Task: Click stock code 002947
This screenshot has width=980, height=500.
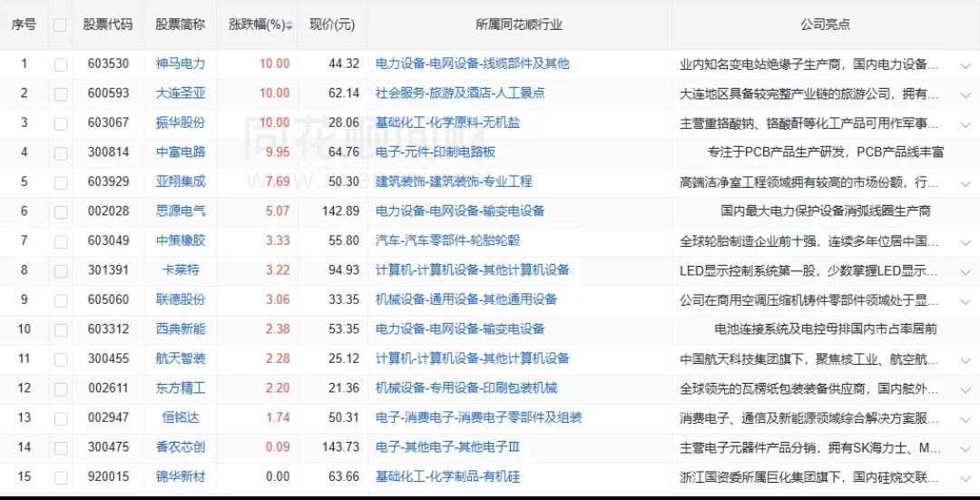Action: coord(108,417)
